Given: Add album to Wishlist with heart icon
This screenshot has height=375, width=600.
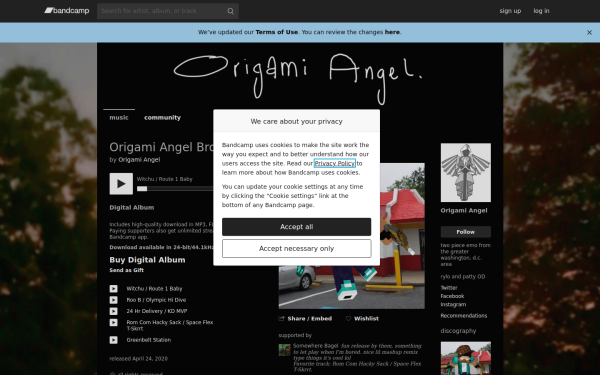Looking at the screenshot, I should click(362, 318).
